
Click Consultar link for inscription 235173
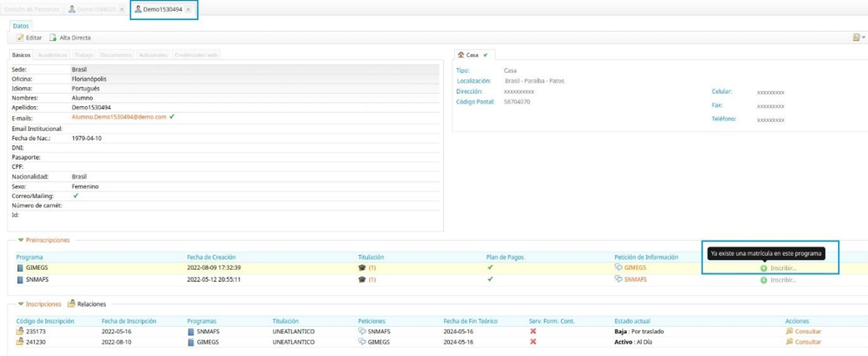coord(808,331)
